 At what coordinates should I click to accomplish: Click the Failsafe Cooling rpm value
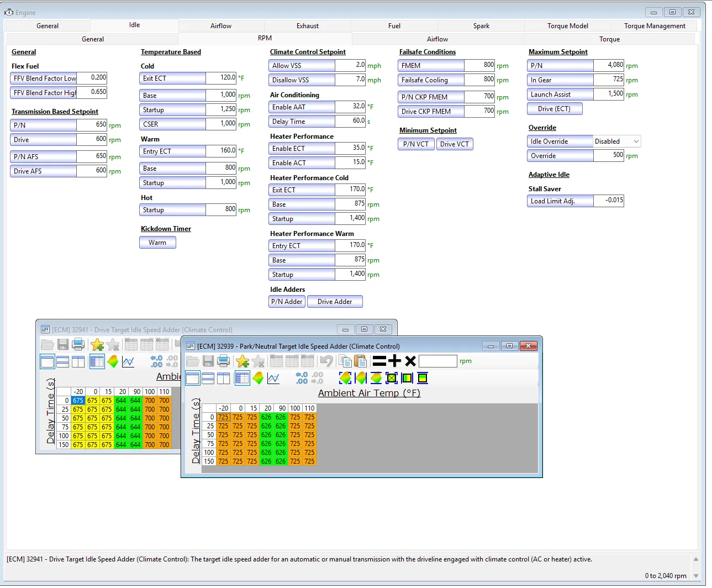(x=479, y=80)
